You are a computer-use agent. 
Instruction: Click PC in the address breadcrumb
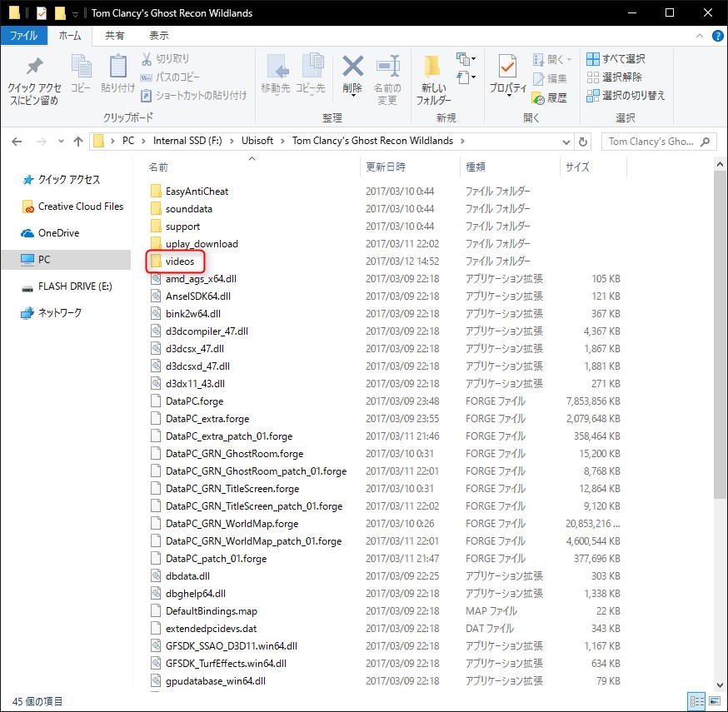click(x=128, y=141)
